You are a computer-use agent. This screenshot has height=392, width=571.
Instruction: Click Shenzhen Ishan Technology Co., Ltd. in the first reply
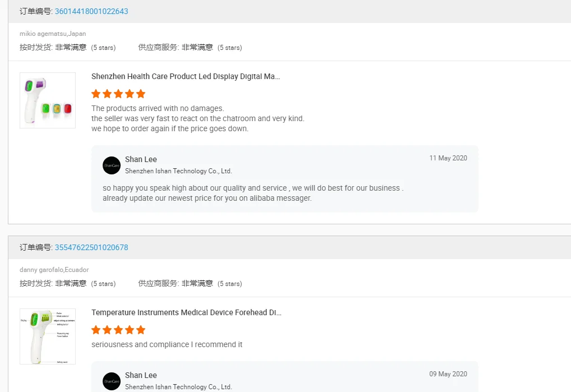tap(178, 171)
